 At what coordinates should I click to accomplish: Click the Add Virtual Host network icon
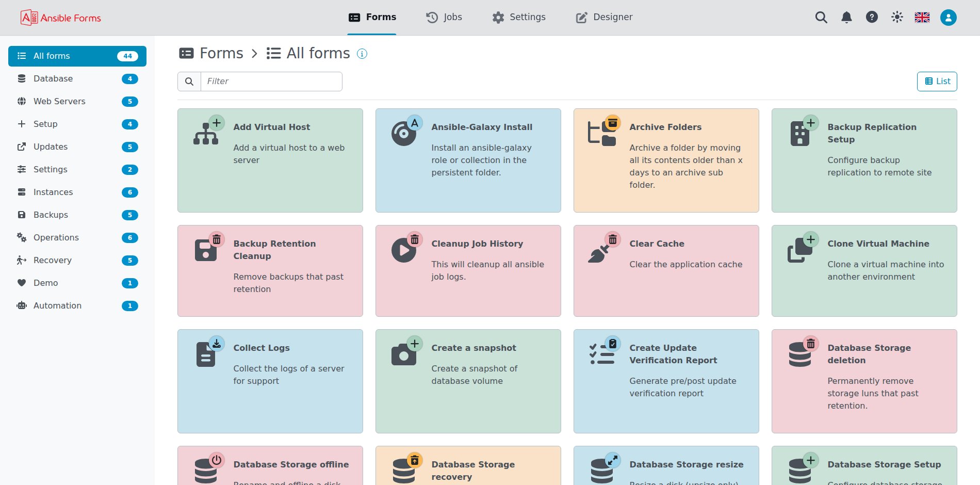pos(206,134)
